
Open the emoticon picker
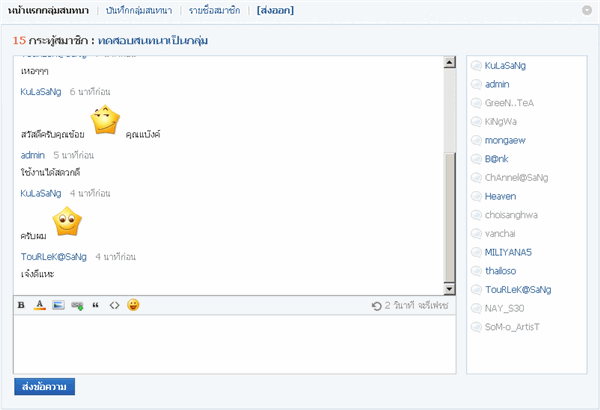click(133, 305)
